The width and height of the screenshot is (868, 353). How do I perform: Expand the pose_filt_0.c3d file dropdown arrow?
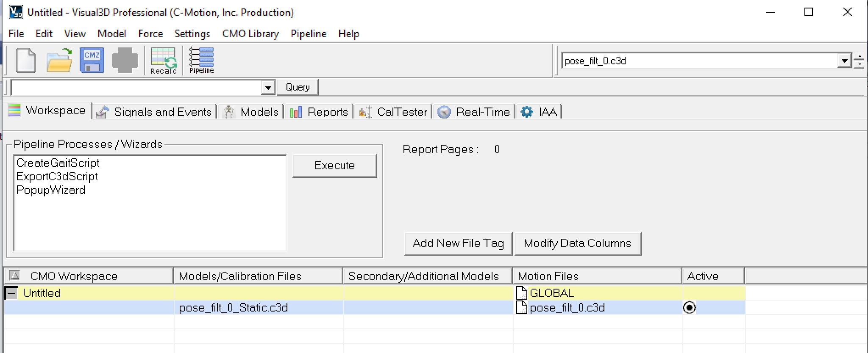[844, 61]
